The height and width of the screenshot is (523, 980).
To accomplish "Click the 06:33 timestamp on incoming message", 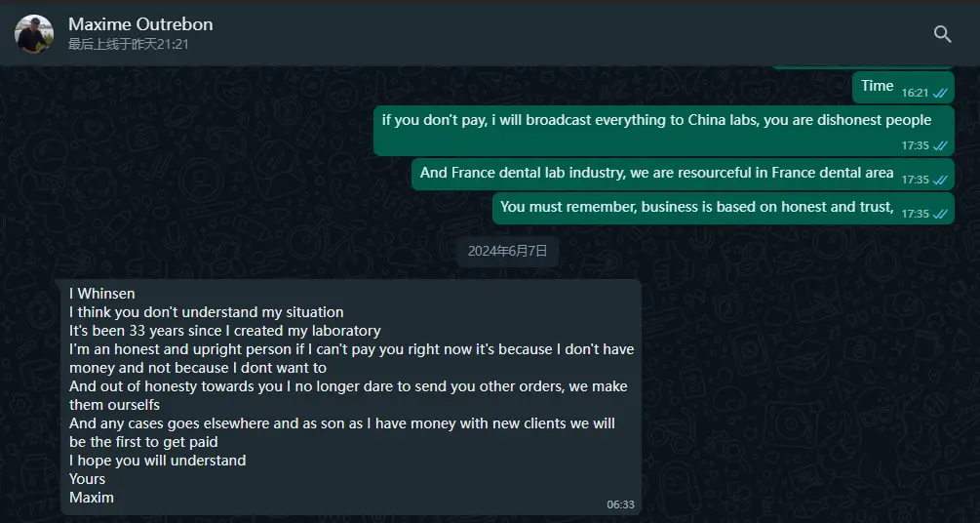I will [620, 504].
